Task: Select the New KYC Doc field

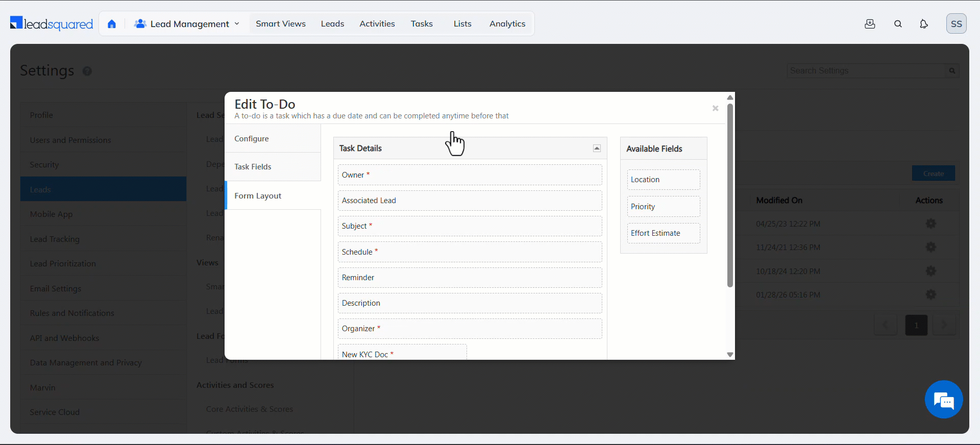Action: coord(402,353)
